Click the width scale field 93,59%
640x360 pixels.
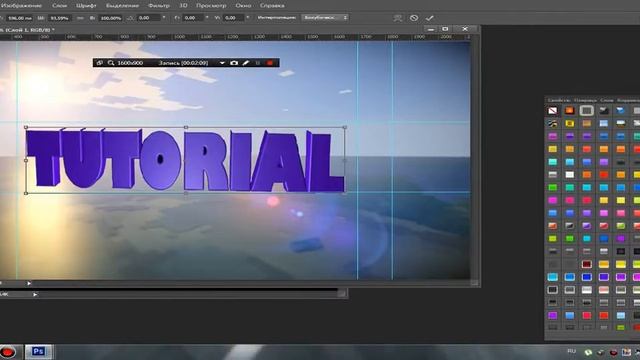[x=60, y=18]
